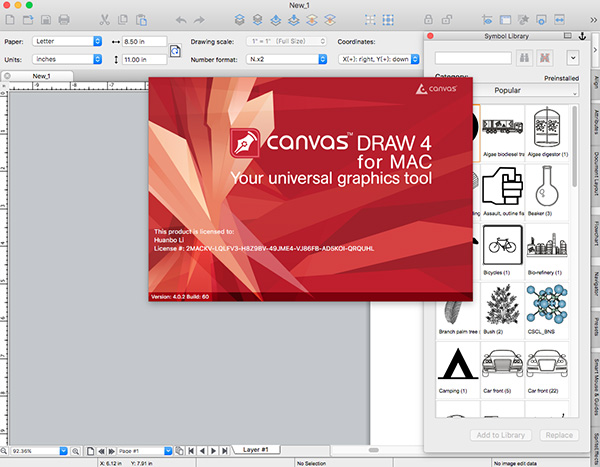Go to first page navigation arrow
The image size is (600, 467).
191,451
